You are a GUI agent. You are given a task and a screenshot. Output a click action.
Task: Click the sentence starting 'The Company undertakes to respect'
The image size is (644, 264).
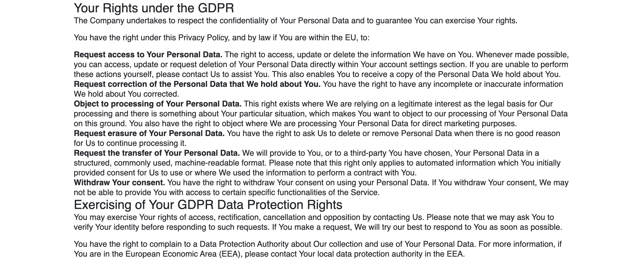(295, 21)
